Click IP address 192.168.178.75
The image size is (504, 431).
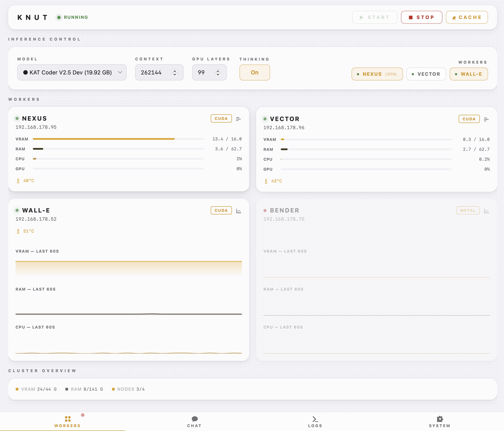click(x=284, y=219)
